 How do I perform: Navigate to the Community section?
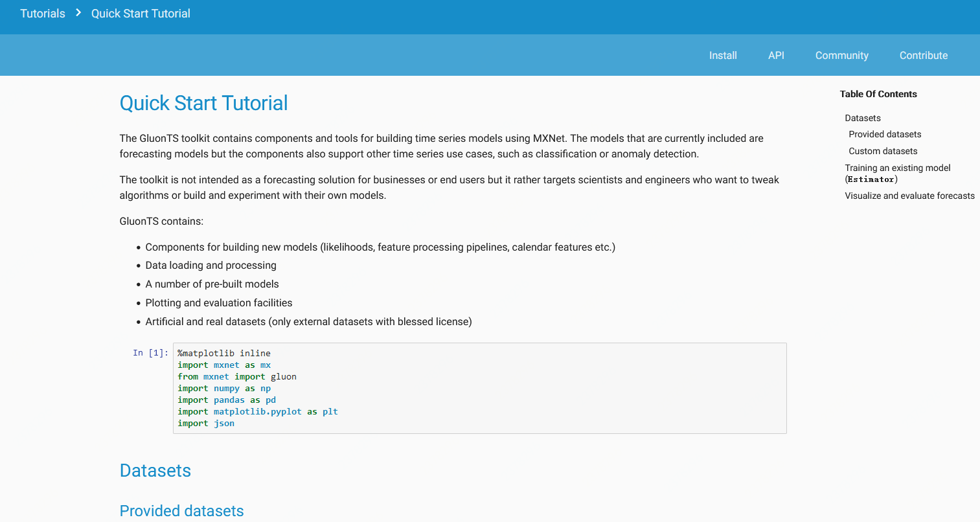(x=841, y=55)
